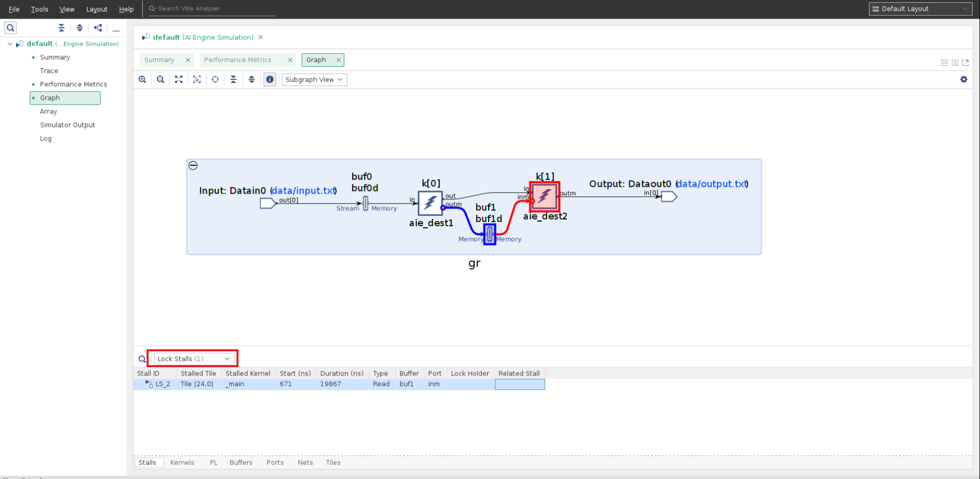The image size is (980, 479).
Task: Close the Graph tab
Action: [338, 60]
